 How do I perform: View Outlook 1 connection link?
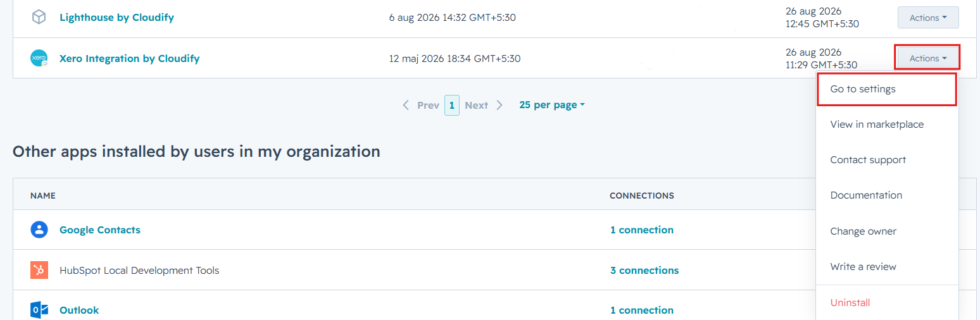point(642,310)
